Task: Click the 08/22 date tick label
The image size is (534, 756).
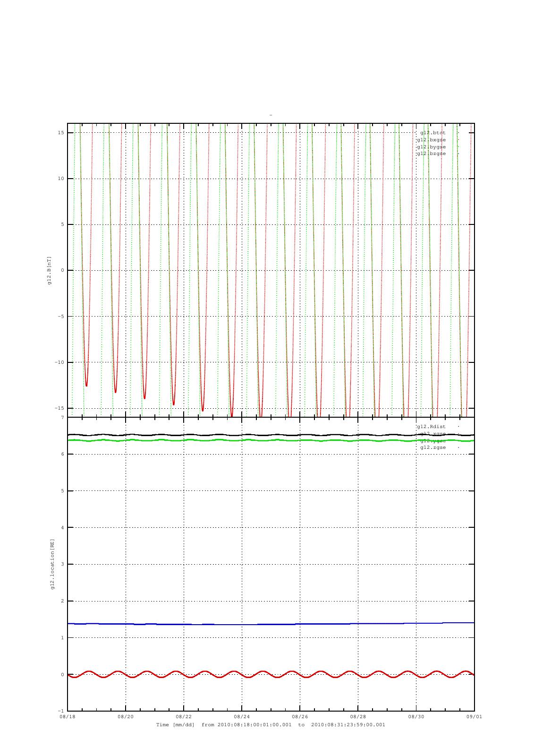Action: pos(184,717)
